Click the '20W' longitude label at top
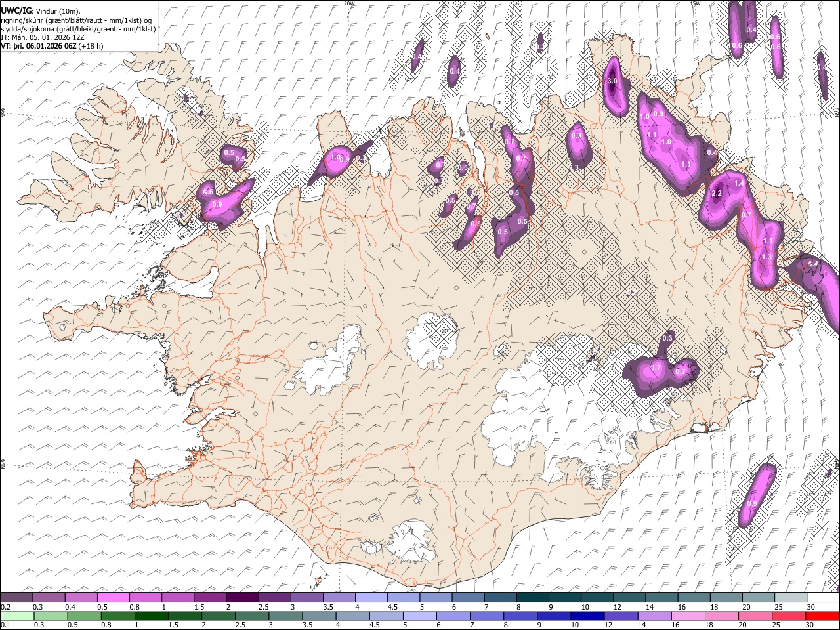This screenshot has width=840, height=630. click(349, 3)
